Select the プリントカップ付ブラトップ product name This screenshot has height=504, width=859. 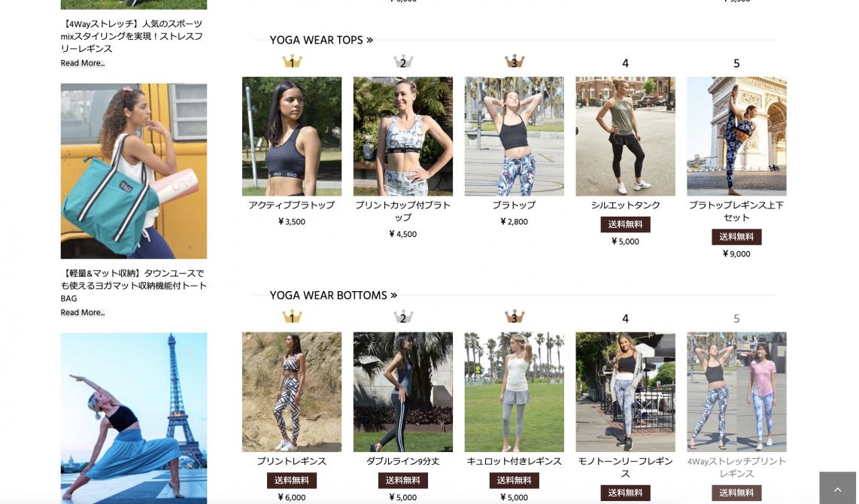click(403, 211)
